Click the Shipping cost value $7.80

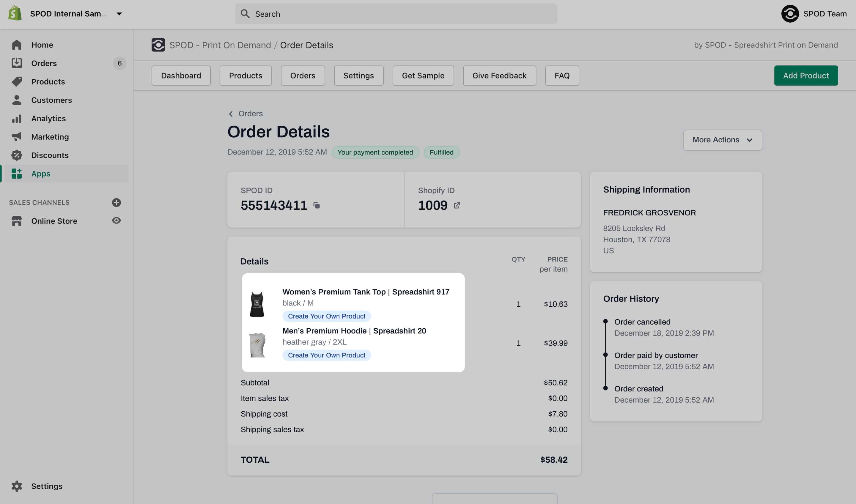pos(558,414)
